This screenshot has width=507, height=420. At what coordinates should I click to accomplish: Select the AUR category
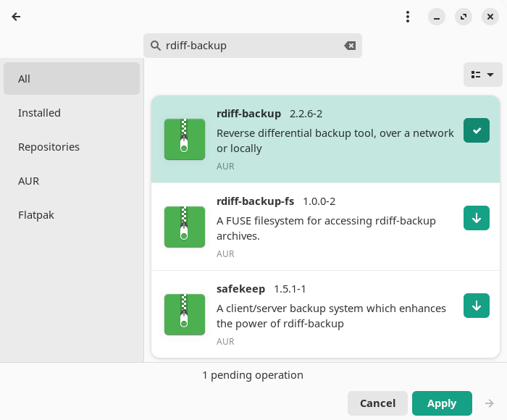pos(72,181)
